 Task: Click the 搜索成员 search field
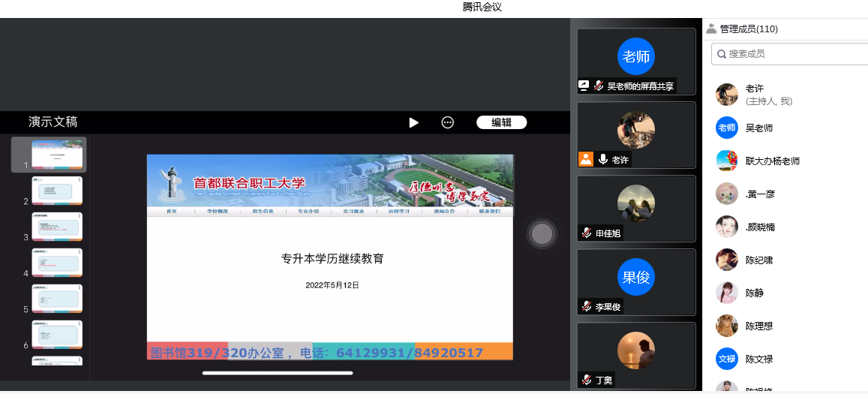789,54
